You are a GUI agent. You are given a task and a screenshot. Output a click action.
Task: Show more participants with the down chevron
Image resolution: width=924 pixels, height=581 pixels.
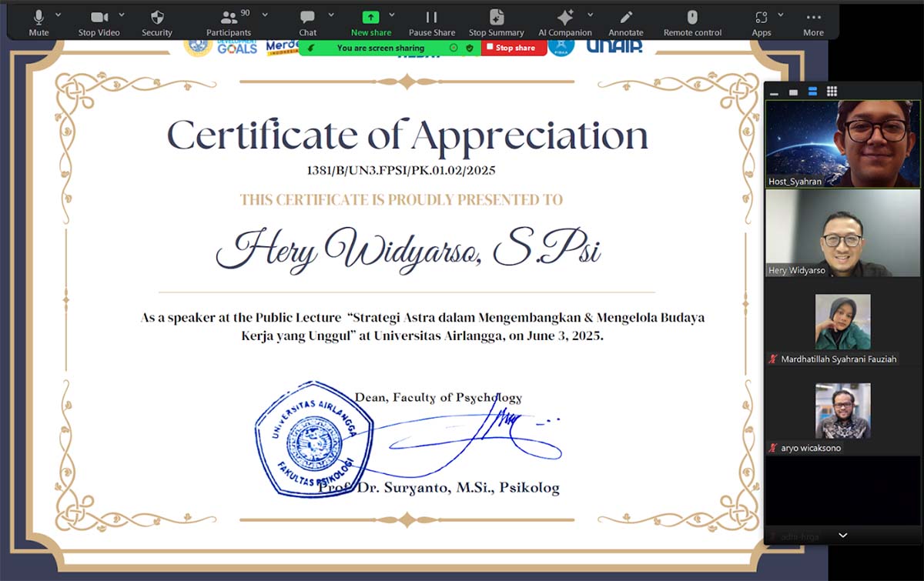pos(842,536)
